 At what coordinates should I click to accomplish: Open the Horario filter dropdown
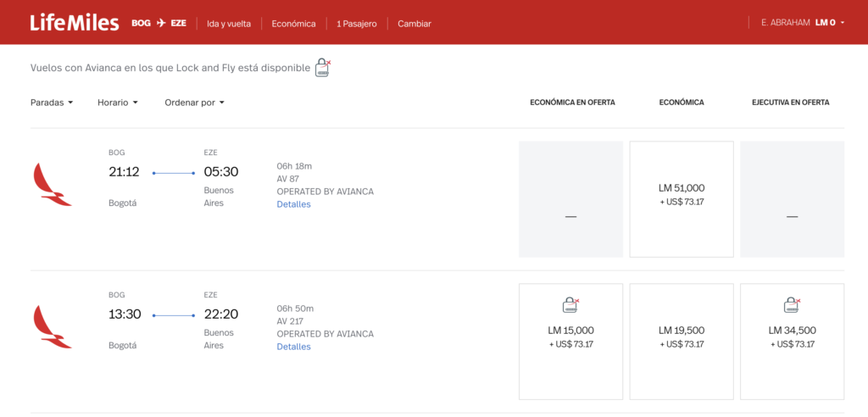click(117, 103)
